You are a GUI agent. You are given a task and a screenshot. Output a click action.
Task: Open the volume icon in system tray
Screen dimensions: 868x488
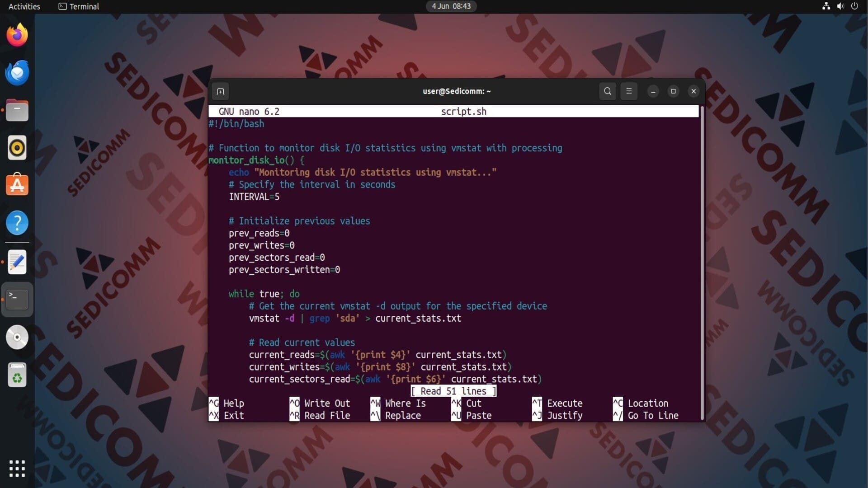(840, 6)
